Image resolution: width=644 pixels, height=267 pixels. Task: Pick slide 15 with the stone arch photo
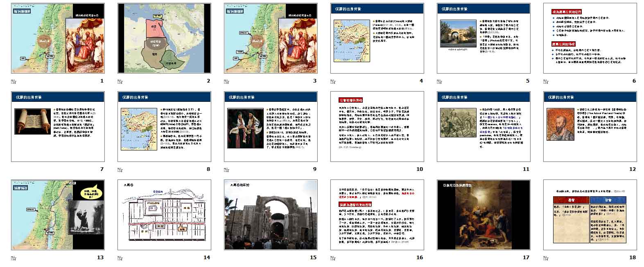click(271, 215)
